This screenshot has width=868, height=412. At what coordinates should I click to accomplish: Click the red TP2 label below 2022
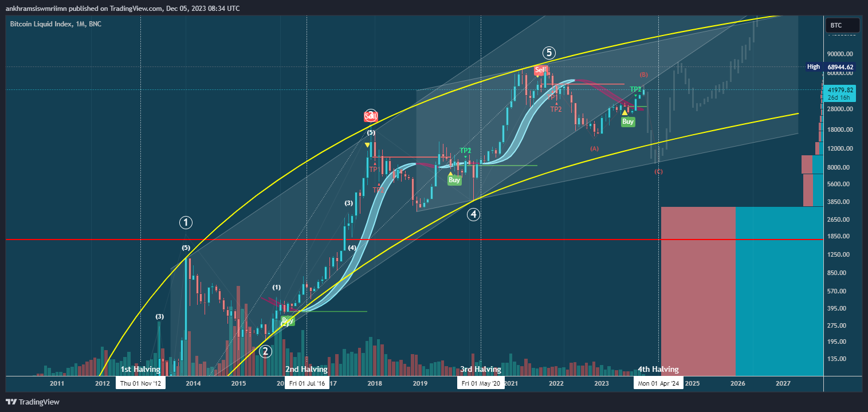point(556,109)
